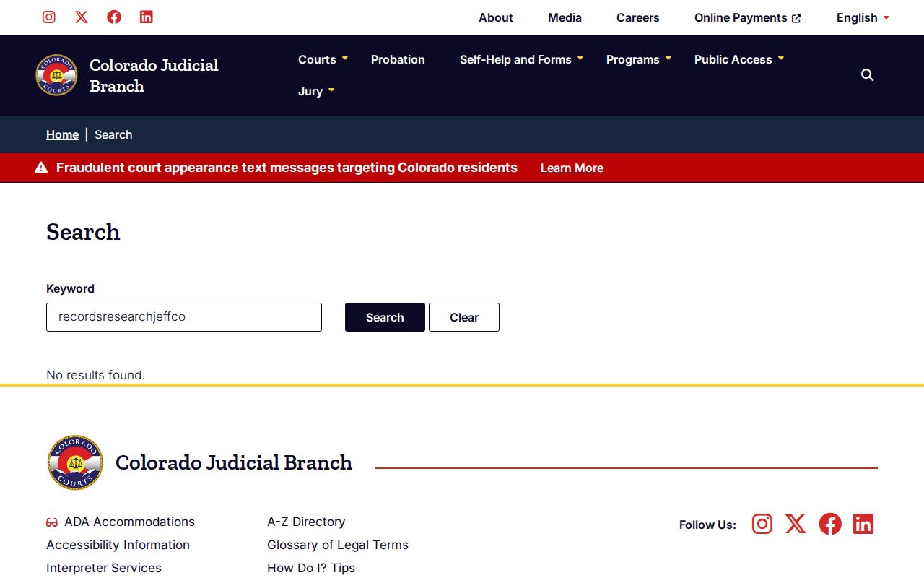Open footer Facebook icon beside Follow Us

click(830, 524)
